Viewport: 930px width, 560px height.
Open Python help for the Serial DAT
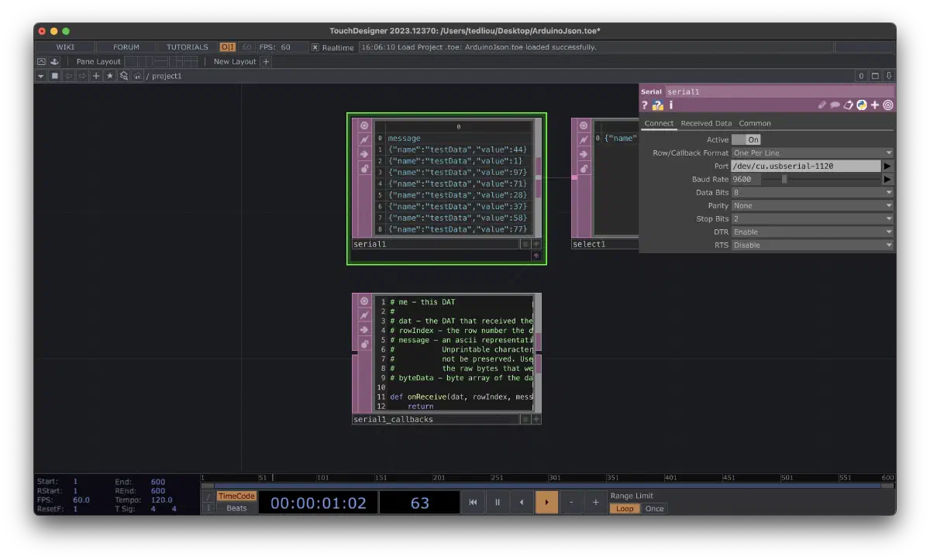657,105
